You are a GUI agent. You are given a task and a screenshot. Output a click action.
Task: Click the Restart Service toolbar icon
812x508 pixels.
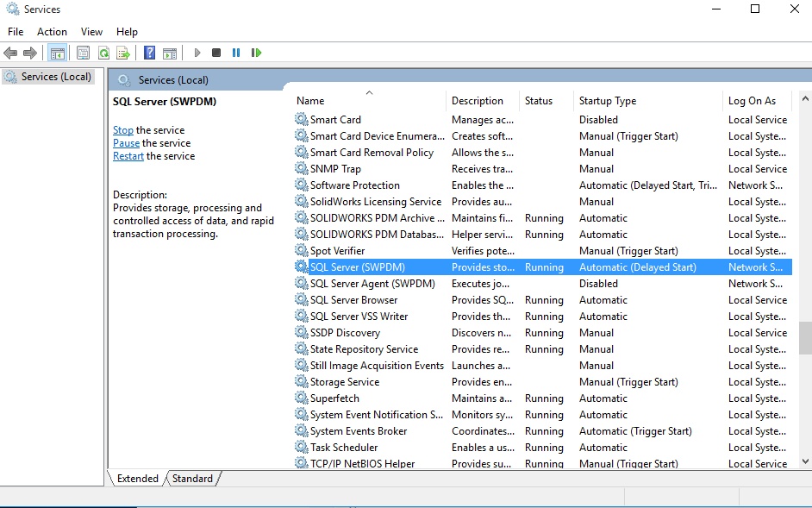(256, 53)
